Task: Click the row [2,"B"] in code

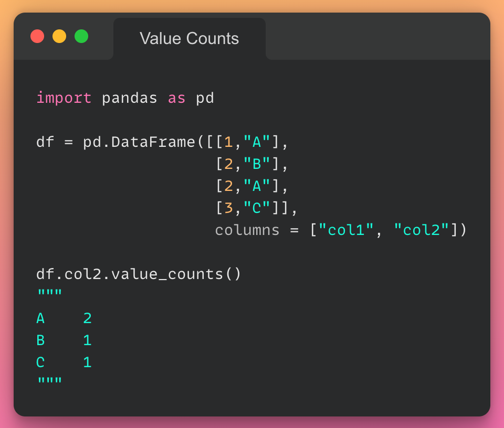Action: [247, 164]
